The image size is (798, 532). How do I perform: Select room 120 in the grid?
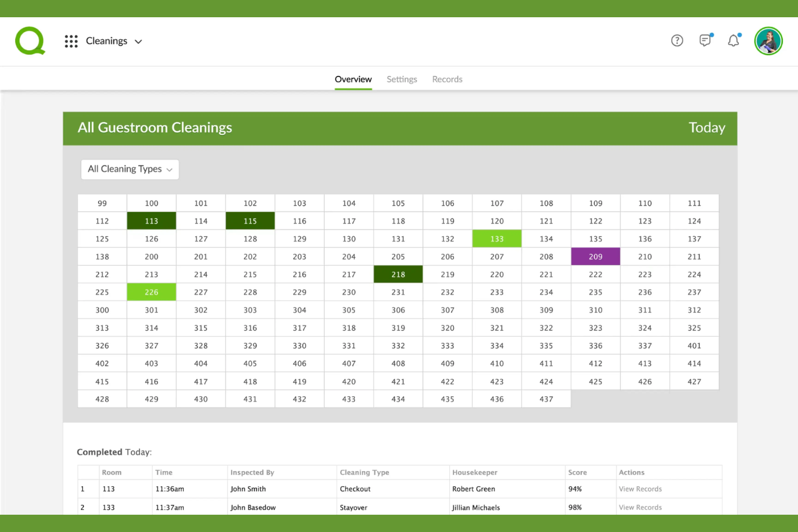497,221
